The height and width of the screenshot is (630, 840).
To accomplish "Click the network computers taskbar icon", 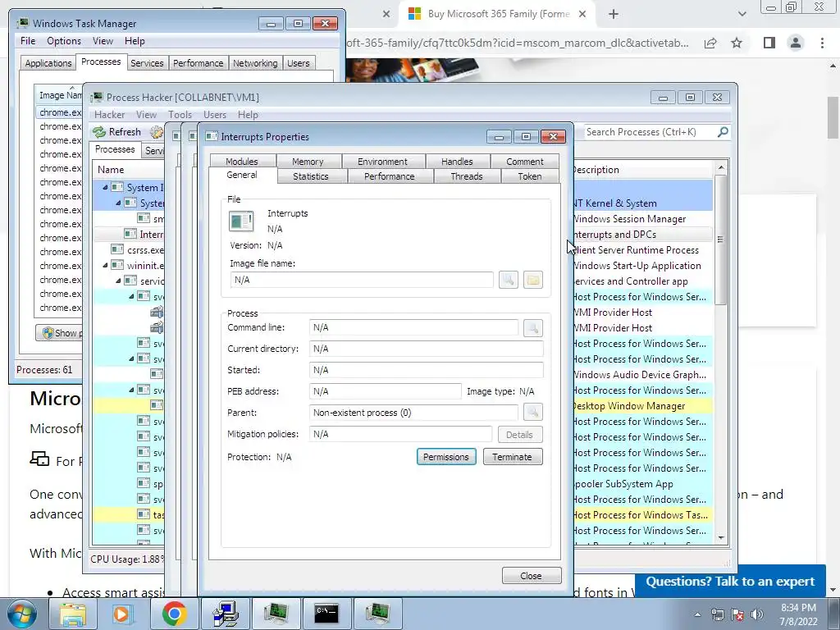I will coord(225,614).
